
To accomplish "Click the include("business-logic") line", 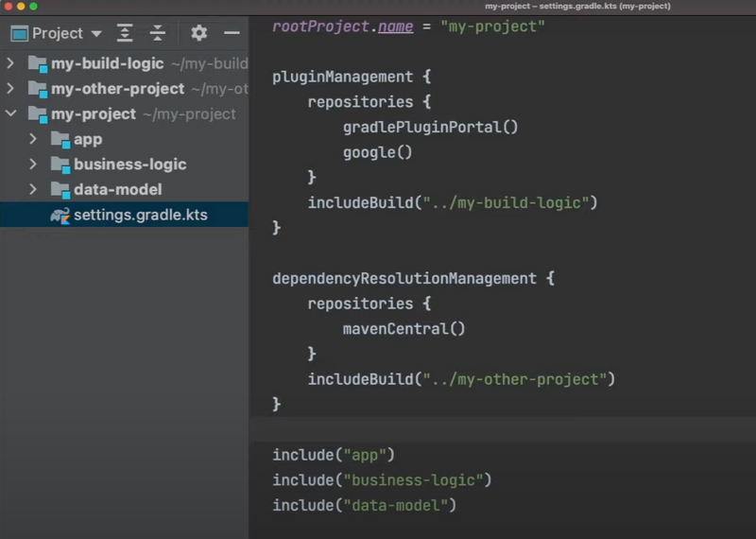I will 382,479.
